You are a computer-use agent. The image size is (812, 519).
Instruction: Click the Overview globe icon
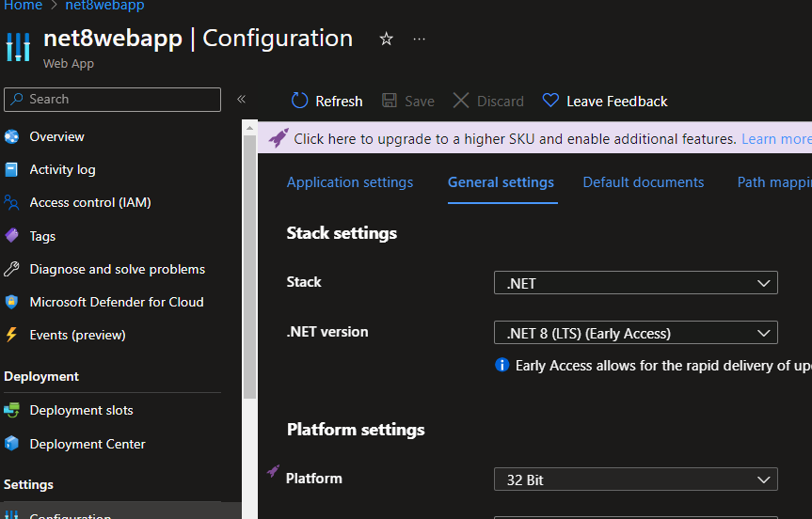point(11,136)
